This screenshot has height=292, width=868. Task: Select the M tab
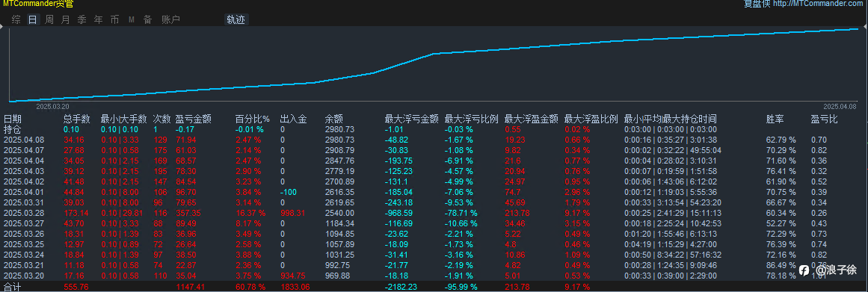click(131, 20)
